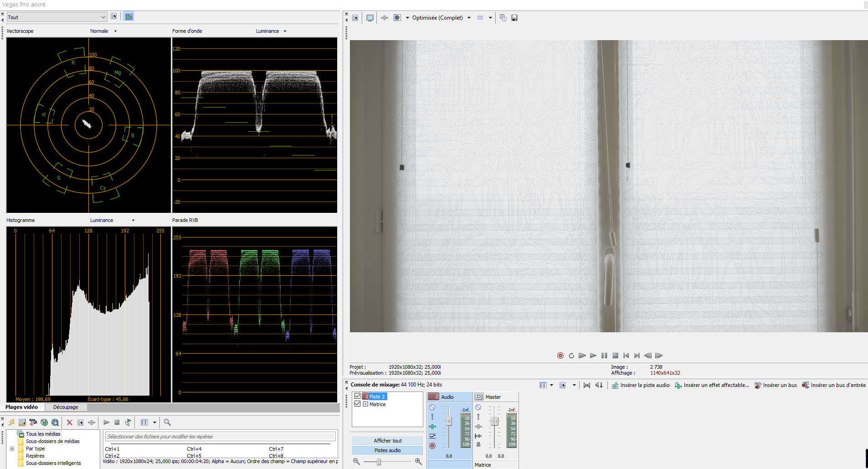Copy preview snapshot to clipboard
Viewport: 868px width, 469px height.
(503, 18)
